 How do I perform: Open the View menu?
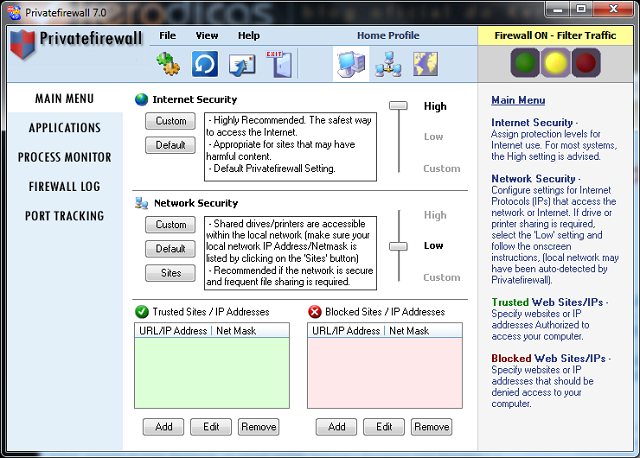(x=207, y=36)
